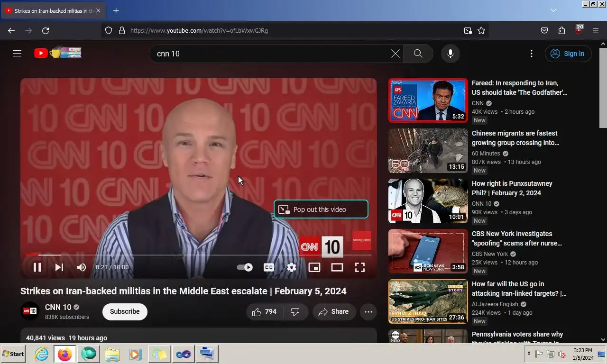Toggle the autoplay switch

245,267
